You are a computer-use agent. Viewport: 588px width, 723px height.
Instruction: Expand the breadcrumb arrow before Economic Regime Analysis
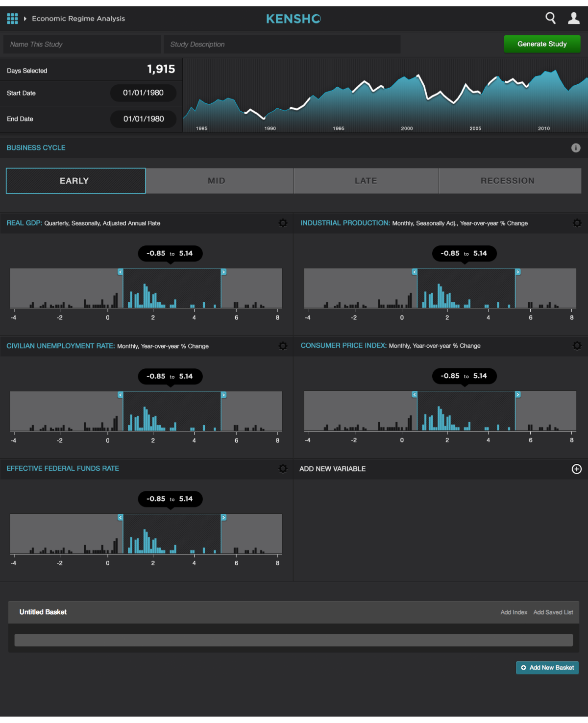(25, 19)
